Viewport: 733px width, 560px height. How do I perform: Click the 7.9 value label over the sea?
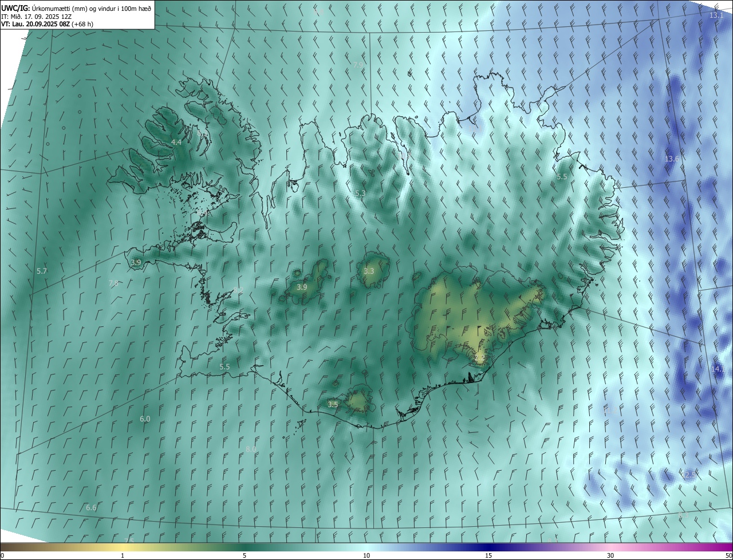(357, 65)
